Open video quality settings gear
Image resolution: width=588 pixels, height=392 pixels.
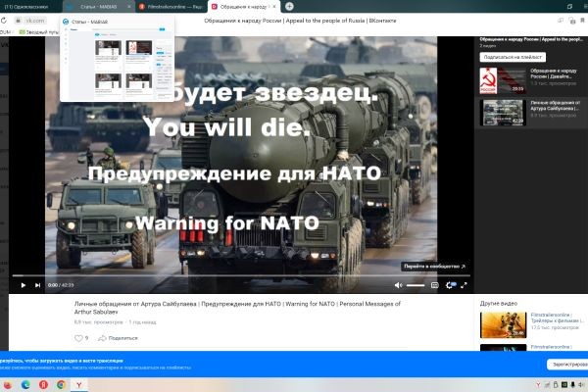450,285
